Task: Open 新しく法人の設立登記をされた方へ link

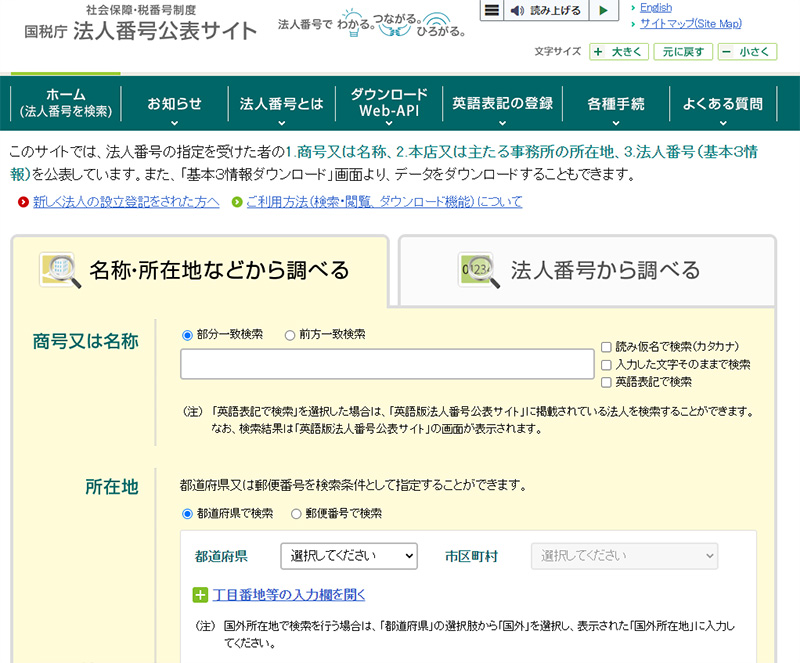Action: click(126, 202)
